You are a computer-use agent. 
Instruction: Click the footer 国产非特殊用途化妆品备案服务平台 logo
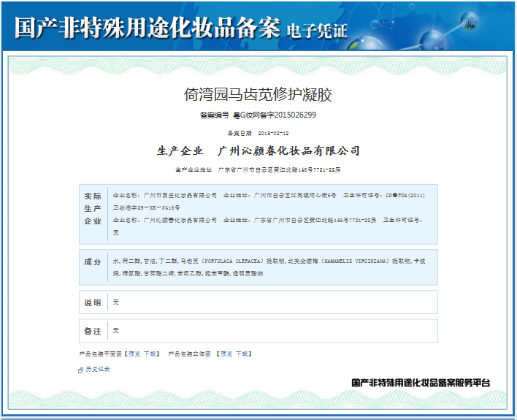pyautogui.click(x=421, y=383)
